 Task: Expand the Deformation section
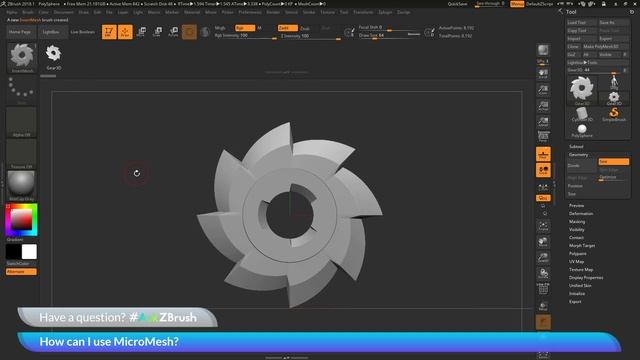(581, 213)
